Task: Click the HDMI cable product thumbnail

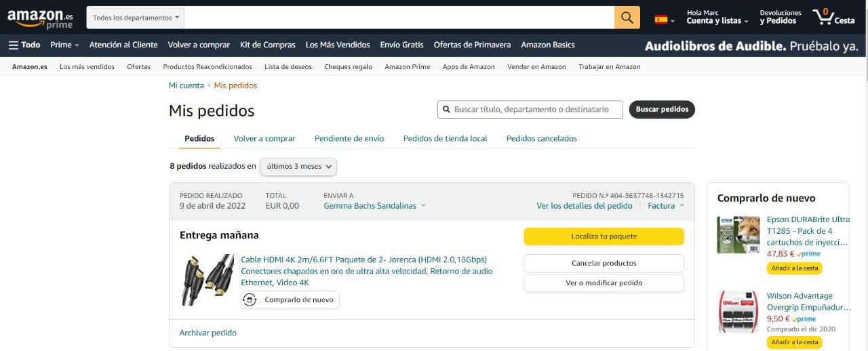Action: point(208,279)
